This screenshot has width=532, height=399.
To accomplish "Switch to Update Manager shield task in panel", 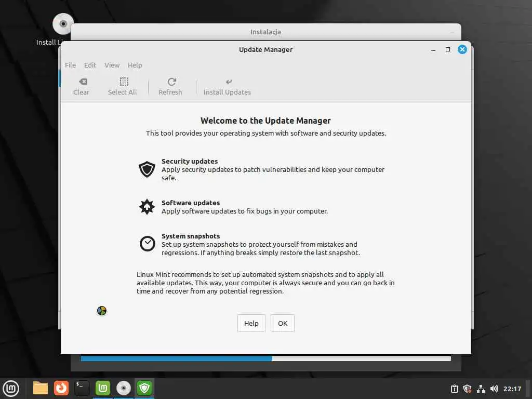I will (x=144, y=388).
